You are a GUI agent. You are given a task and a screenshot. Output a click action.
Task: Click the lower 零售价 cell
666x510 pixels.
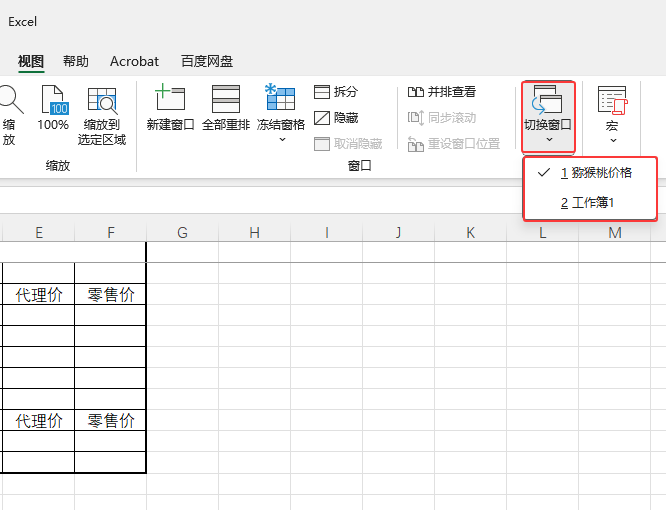[111, 420]
